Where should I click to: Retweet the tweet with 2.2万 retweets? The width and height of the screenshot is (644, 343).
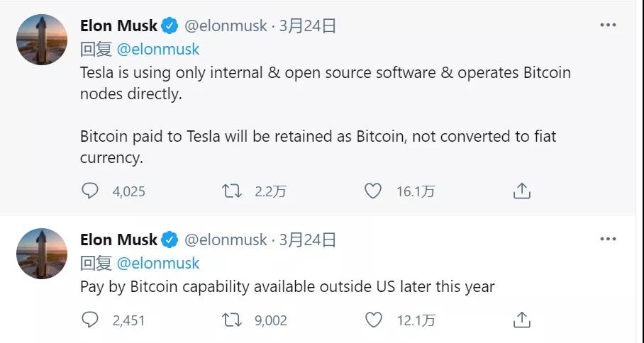(232, 191)
